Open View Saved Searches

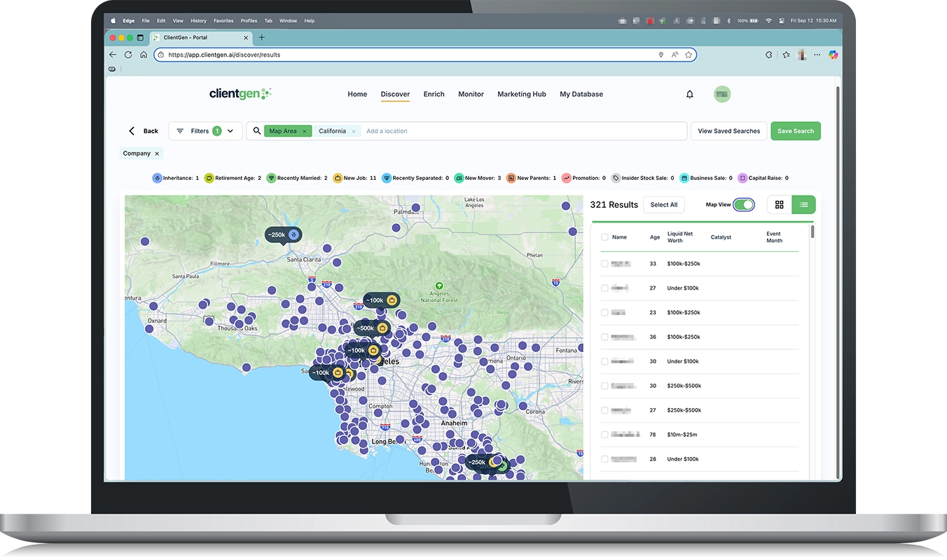coord(728,131)
